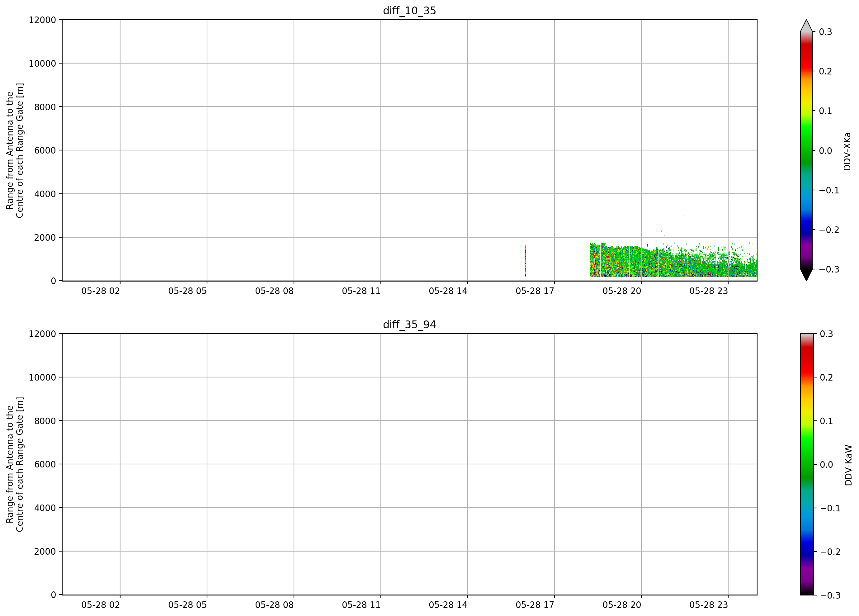Click the diff_10_35 plot title
Viewport: 859px width, 616px height.
click(x=409, y=11)
